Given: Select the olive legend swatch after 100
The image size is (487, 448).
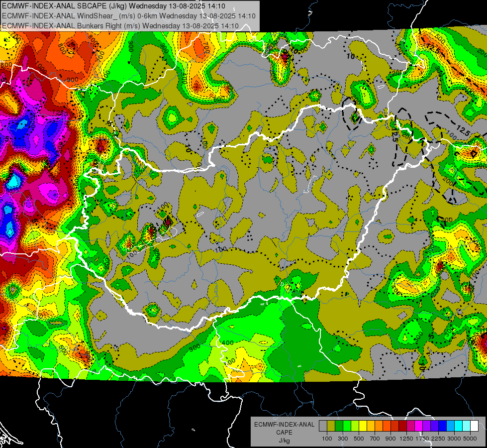Looking at the screenshot, I should point(331,426).
